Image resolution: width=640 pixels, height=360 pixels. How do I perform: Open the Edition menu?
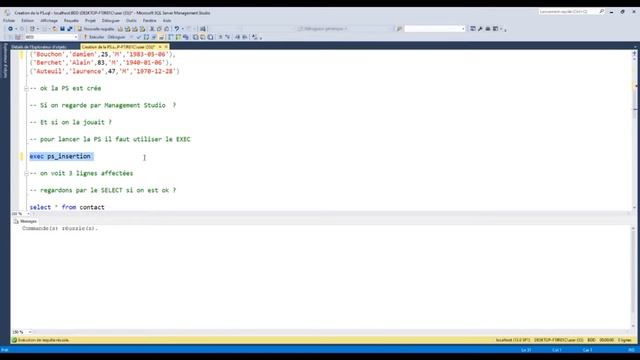pos(28,20)
